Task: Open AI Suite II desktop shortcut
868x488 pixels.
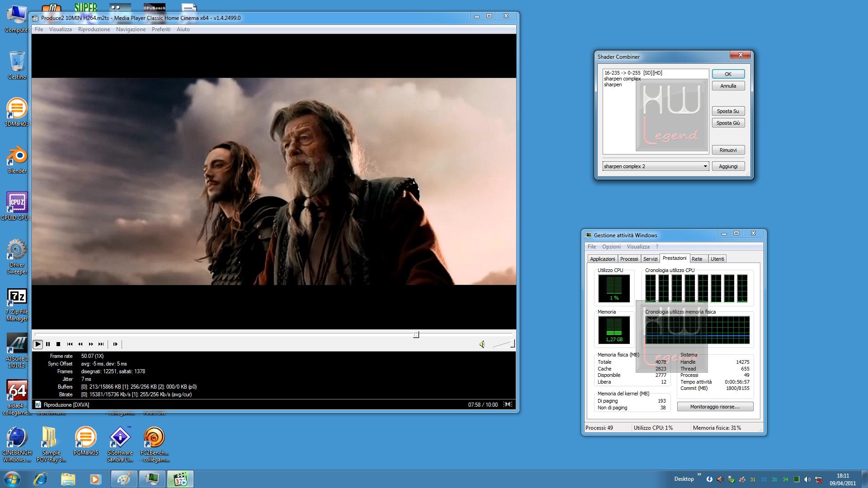Action: (x=17, y=351)
